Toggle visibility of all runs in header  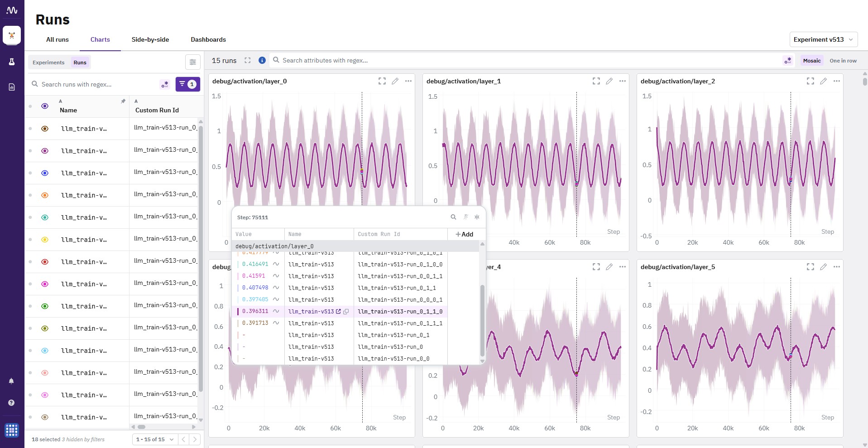pos(45,106)
